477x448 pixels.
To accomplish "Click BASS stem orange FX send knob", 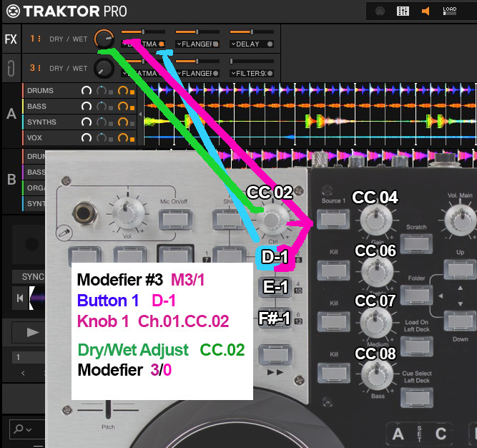I will (123, 106).
